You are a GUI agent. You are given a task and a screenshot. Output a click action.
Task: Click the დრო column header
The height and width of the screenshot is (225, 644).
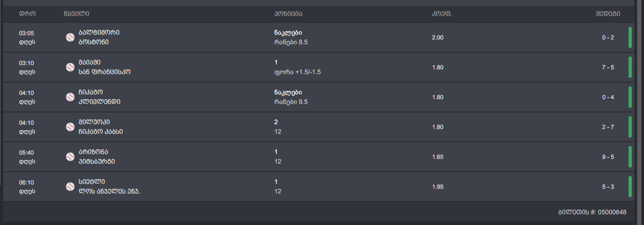pos(27,13)
